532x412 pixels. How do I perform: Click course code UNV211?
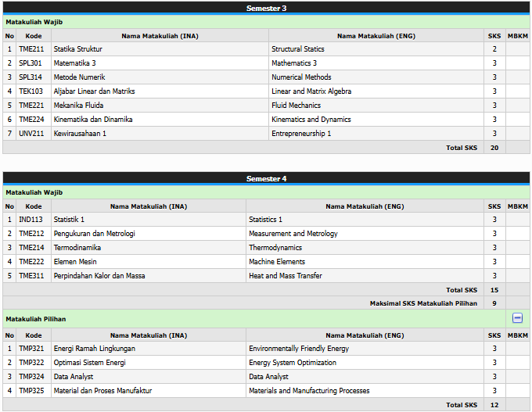point(31,134)
